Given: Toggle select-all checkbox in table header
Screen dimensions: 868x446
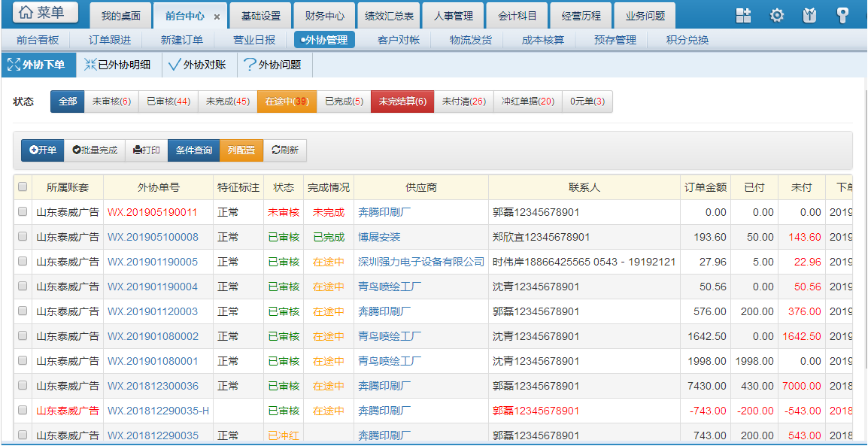Looking at the screenshot, I should coord(23,187).
